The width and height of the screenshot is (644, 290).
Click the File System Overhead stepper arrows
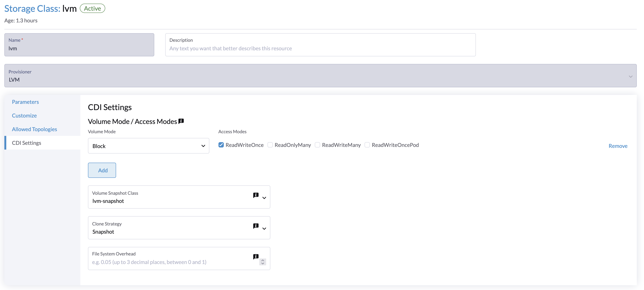pyautogui.click(x=263, y=262)
